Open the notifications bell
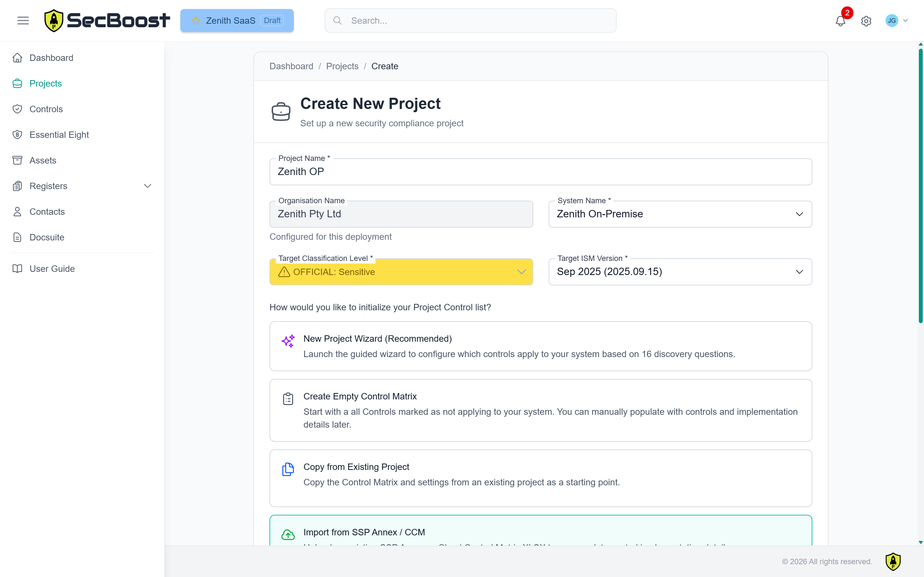Screen dimensions: 924x577 click(x=840, y=21)
